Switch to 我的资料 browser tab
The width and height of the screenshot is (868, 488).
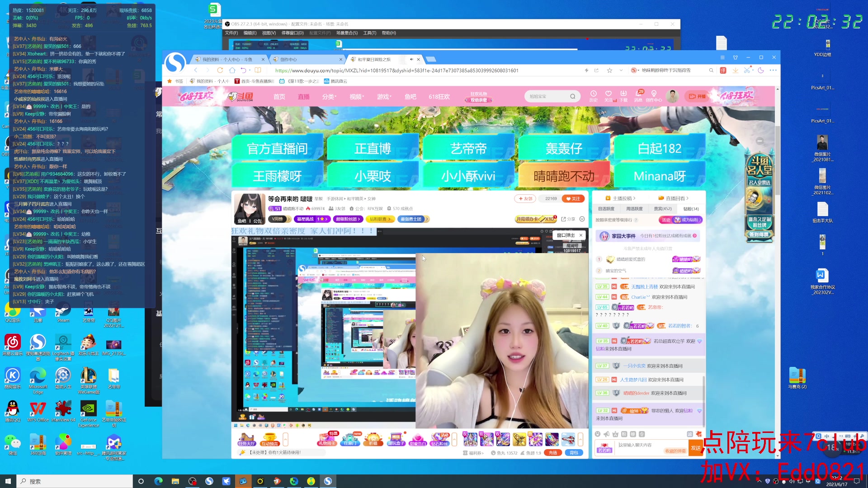coord(227,59)
